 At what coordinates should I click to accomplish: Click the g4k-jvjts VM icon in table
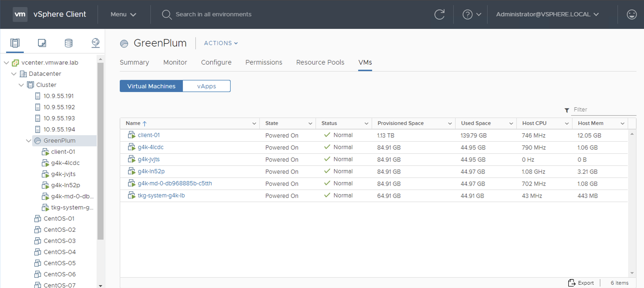click(132, 159)
